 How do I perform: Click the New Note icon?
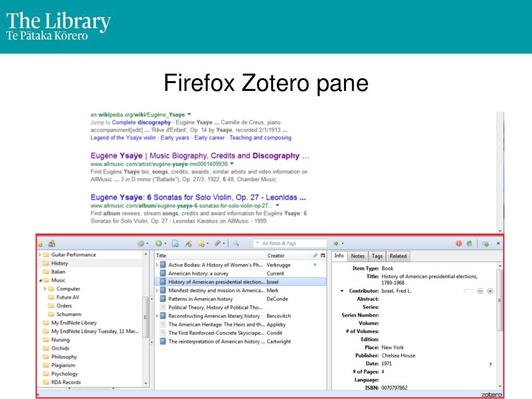201,243
